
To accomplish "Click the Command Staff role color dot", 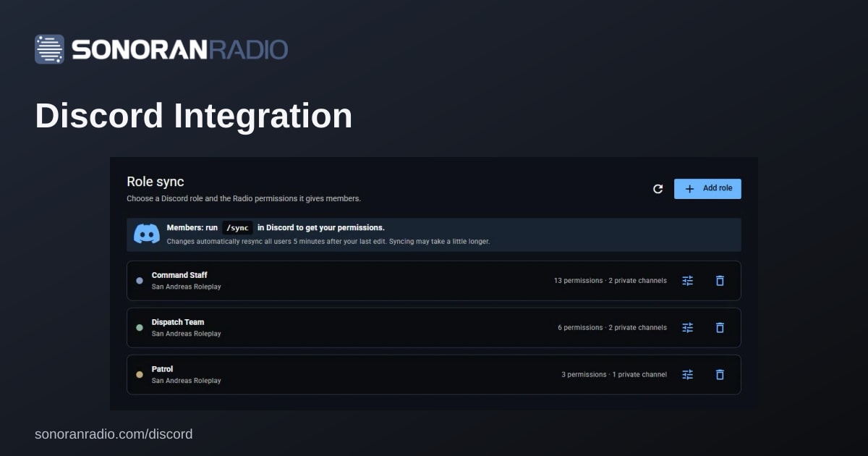I will tap(140, 281).
